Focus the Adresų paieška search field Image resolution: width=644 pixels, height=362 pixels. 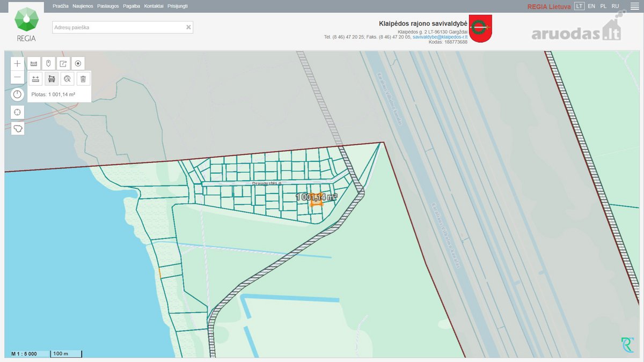coord(122,27)
